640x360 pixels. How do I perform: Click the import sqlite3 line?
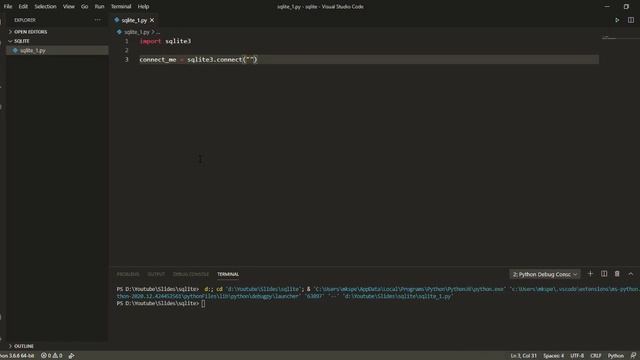(165, 41)
